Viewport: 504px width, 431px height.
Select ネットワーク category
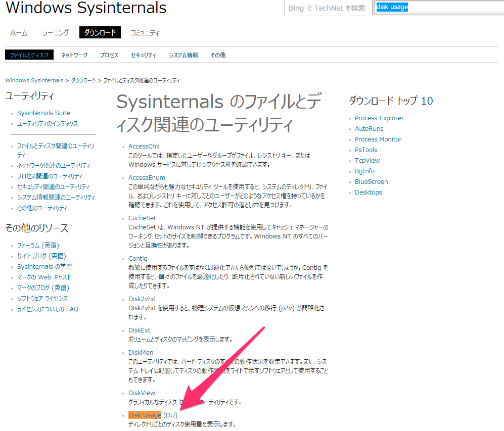[74, 55]
